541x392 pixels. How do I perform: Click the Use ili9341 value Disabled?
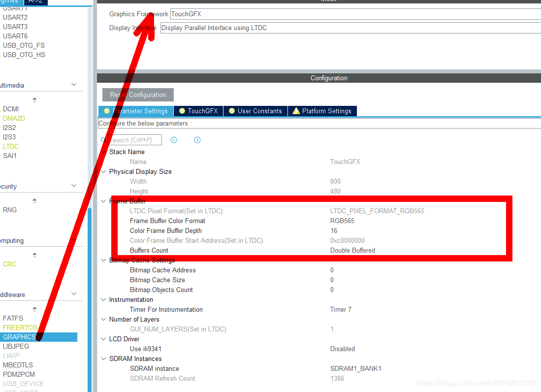tap(342, 349)
